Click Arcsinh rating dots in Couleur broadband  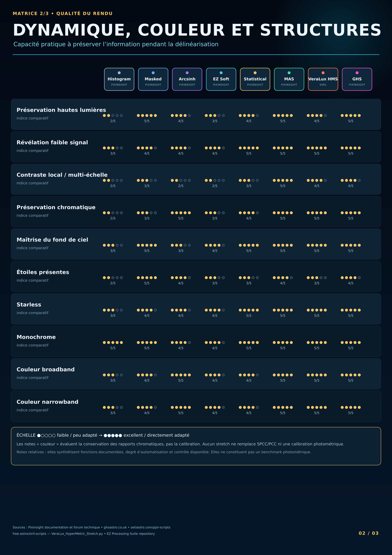(x=181, y=375)
